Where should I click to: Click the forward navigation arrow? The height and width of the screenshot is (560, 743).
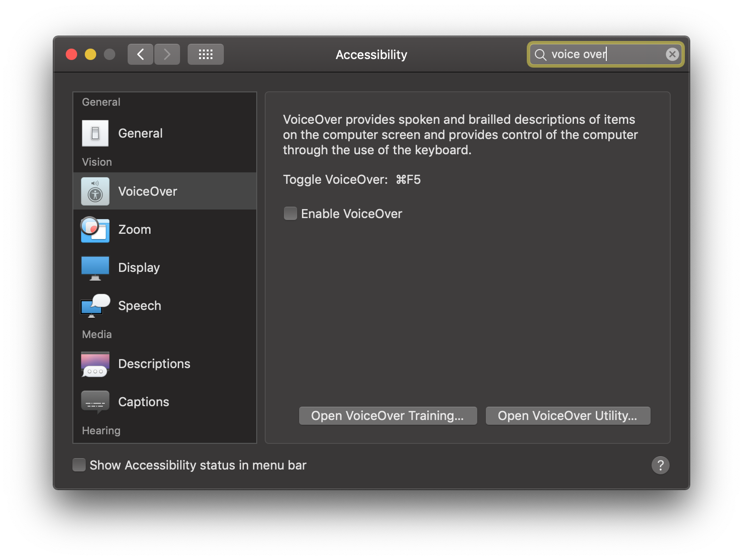coord(167,54)
